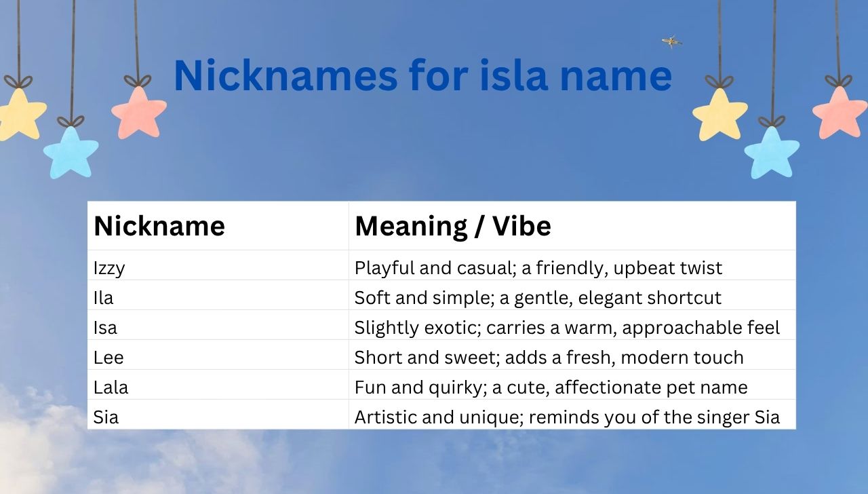Image resolution: width=868 pixels, height=494 pixels.
Task: Click the "Artistic and unique" meaning cell
Action: [x=567, y=417]
